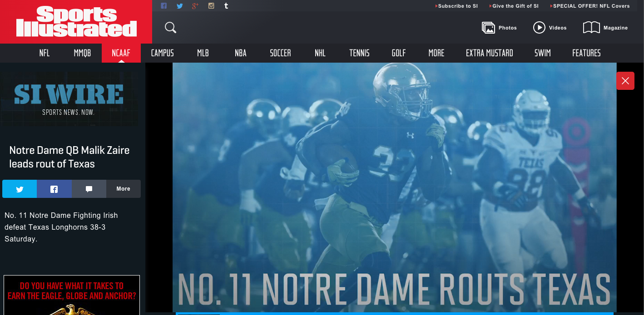644x315 pixels.
Task: Open the SWIM section
Action: point(543,53)
